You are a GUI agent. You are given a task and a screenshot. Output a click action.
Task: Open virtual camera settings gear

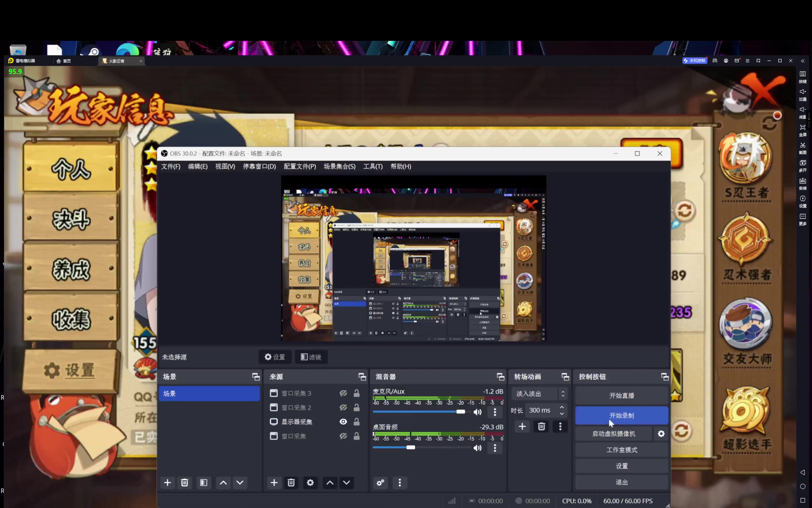click(x=661, y=434)
